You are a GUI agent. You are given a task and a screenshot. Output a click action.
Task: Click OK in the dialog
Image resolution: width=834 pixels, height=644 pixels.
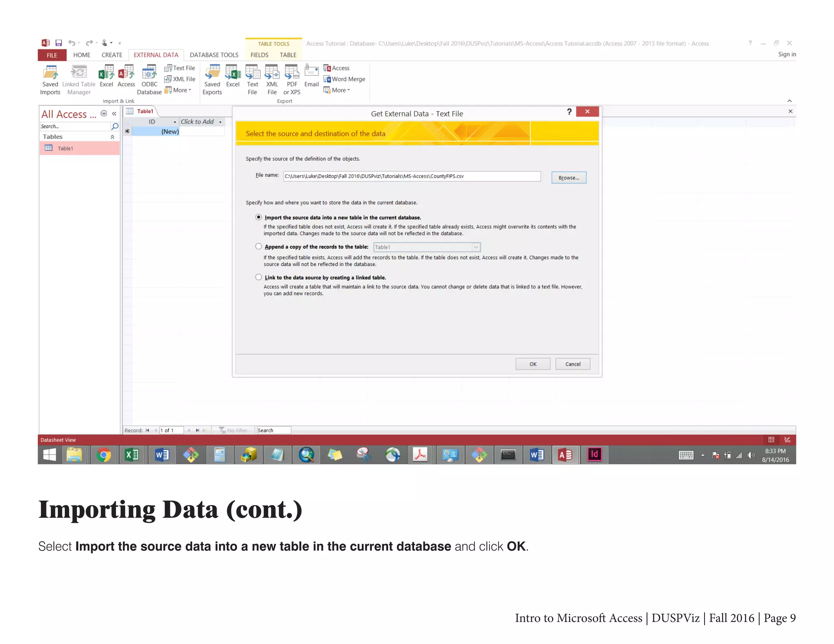click(x=533, y=364)
